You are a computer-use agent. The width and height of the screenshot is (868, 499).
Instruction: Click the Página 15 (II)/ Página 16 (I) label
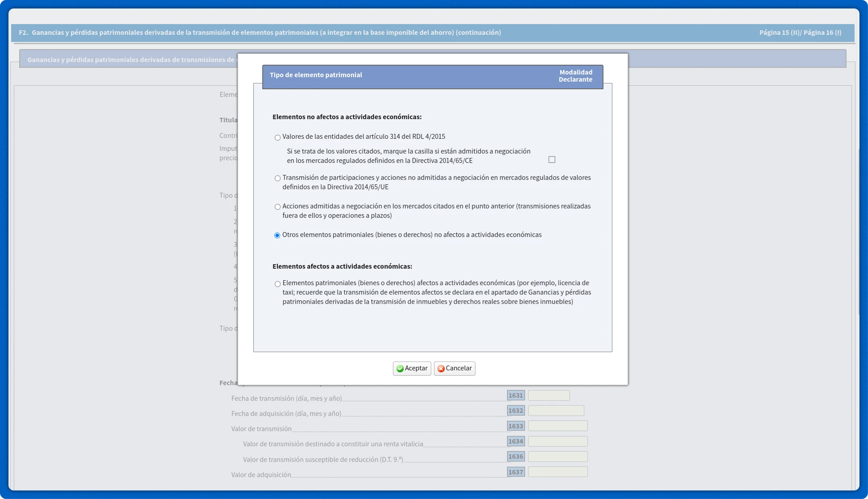(x=800, y=33)
